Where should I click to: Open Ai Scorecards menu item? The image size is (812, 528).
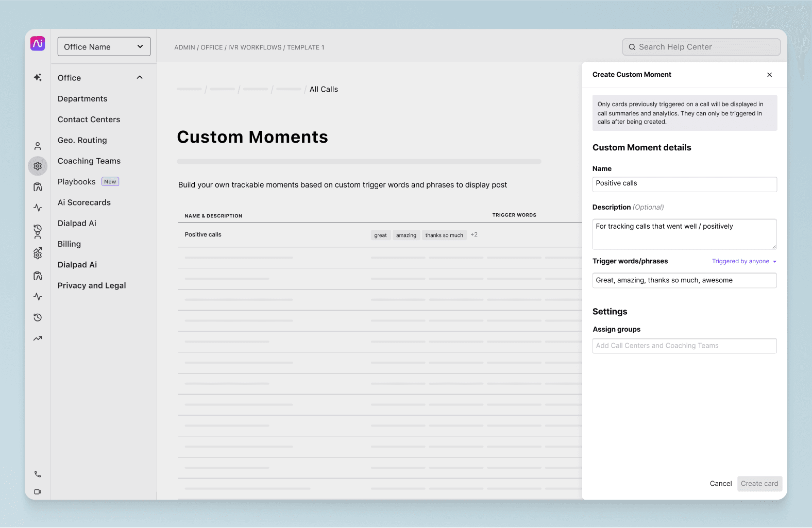pyautogui.click(x=84, y=202)
